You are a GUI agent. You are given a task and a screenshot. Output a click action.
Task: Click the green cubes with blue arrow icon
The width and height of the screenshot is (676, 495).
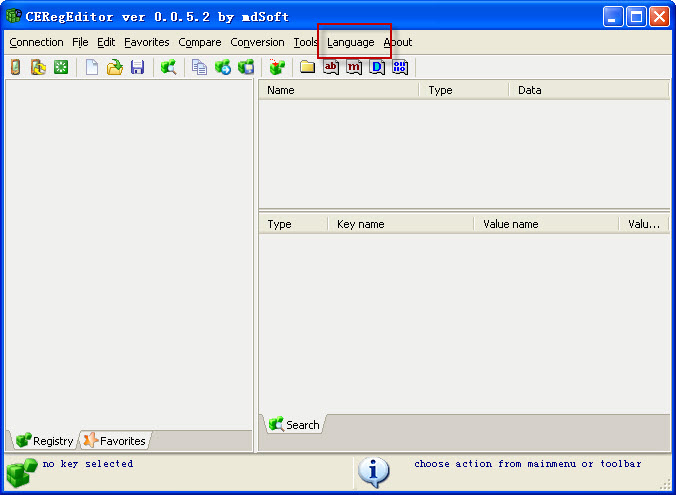tap(223, 67)
